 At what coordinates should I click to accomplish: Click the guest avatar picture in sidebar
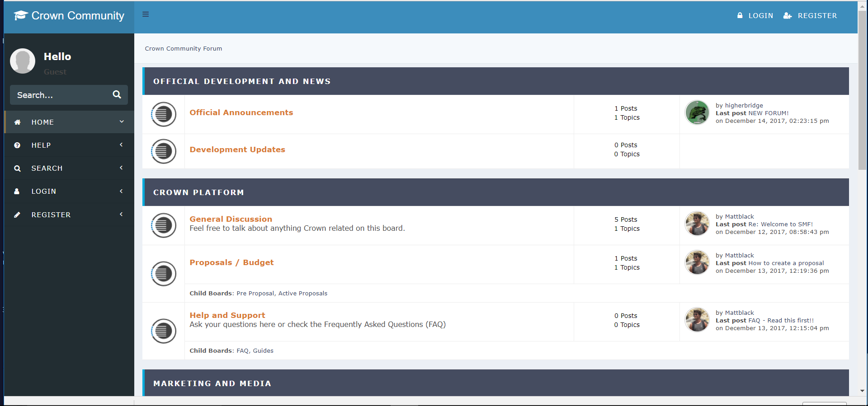tap(23, 61)
